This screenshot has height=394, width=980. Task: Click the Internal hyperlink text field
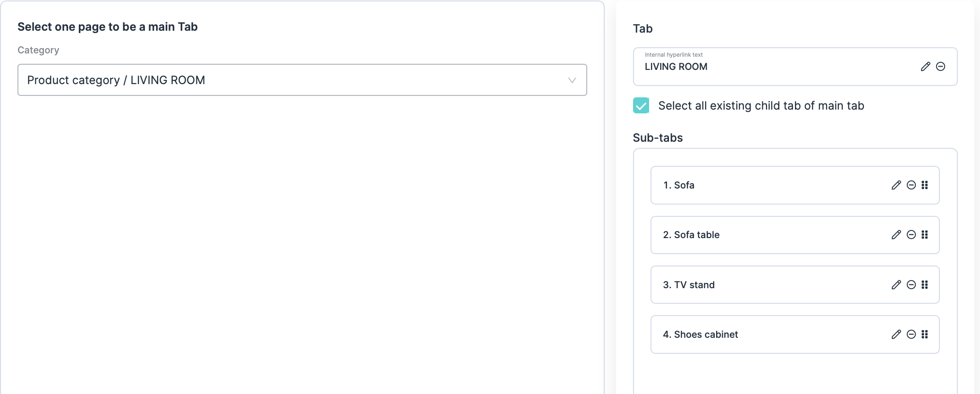click(774, 67)
